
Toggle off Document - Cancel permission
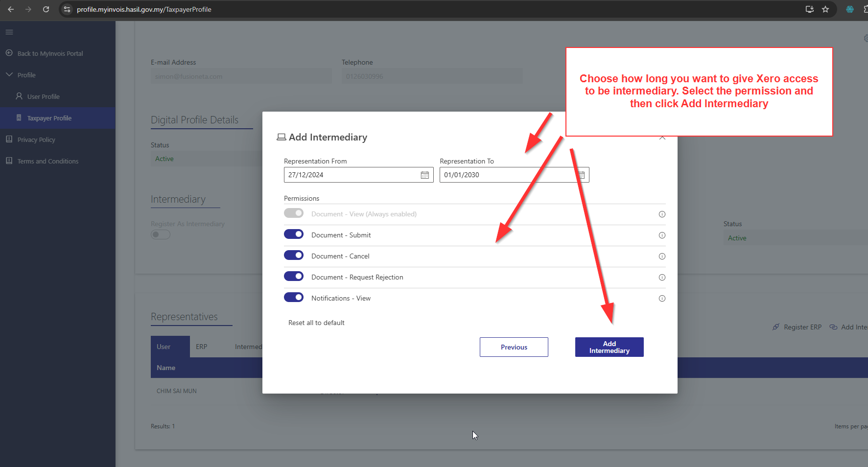[294, 256]
